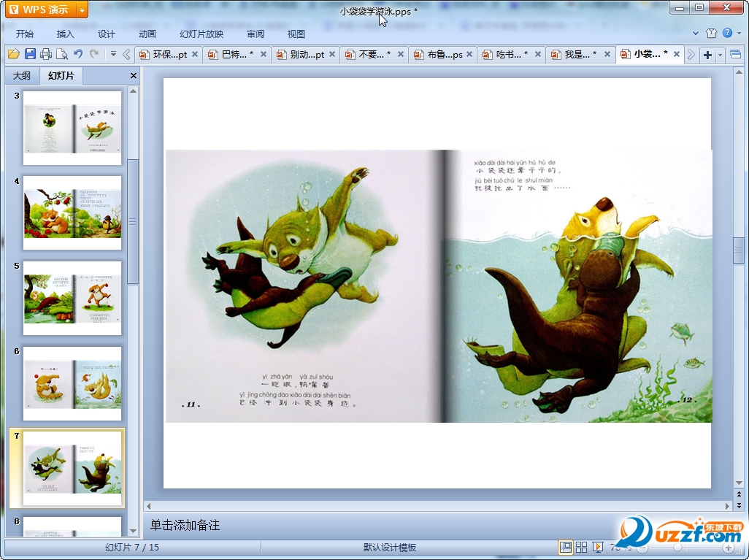
Task: Collapse the ribbon with the chevron arrow
Action: click(x=696, y=33)
